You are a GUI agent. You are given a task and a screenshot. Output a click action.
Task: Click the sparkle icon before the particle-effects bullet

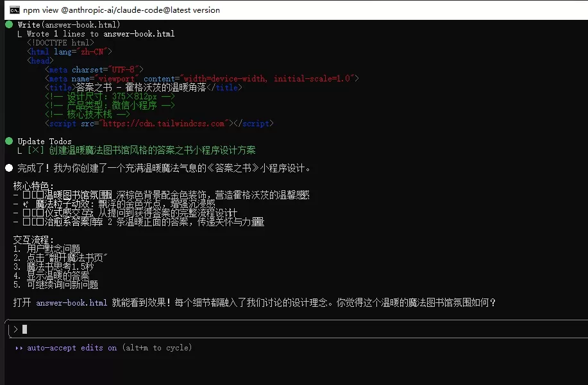click(x=26, y=204)
